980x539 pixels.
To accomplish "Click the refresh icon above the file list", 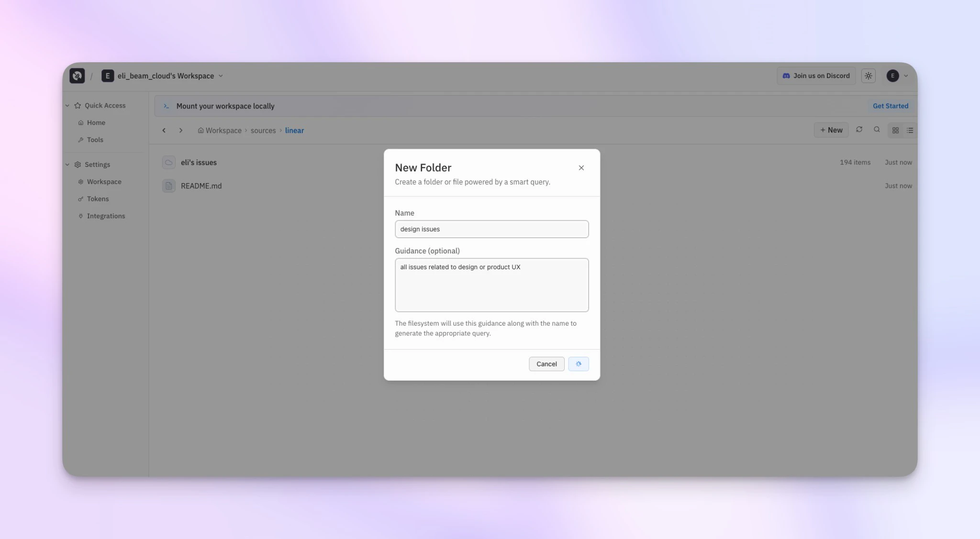I will pyautogui.click(x=859, y=130).
